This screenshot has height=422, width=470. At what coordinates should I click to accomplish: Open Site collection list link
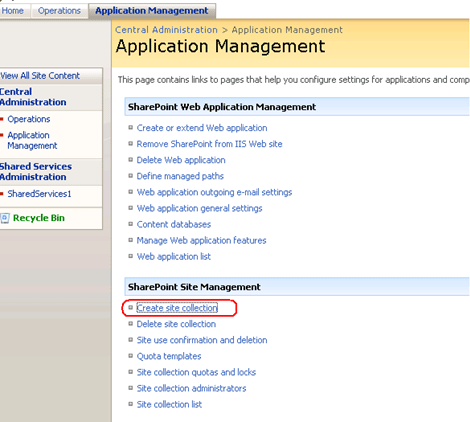point(169,404)
